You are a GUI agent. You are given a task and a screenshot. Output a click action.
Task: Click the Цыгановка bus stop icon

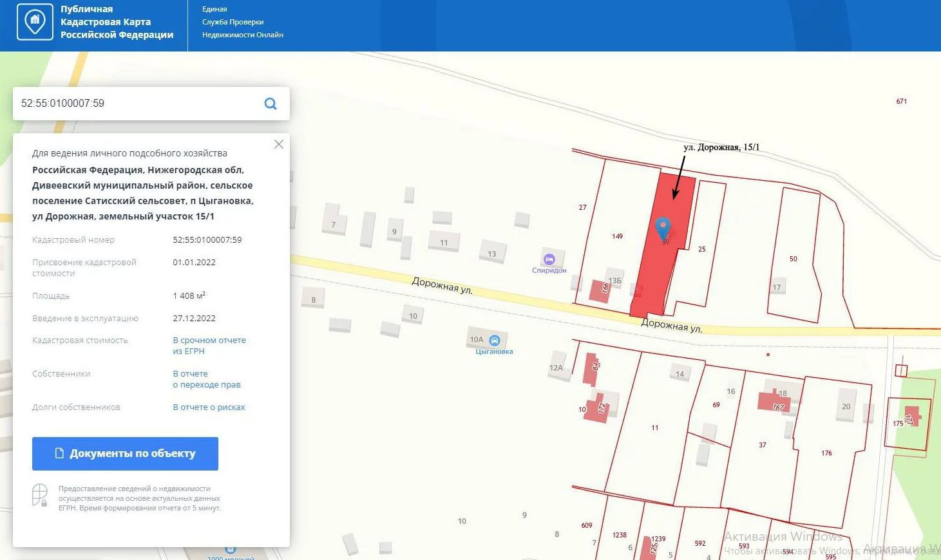coord(495,341)
